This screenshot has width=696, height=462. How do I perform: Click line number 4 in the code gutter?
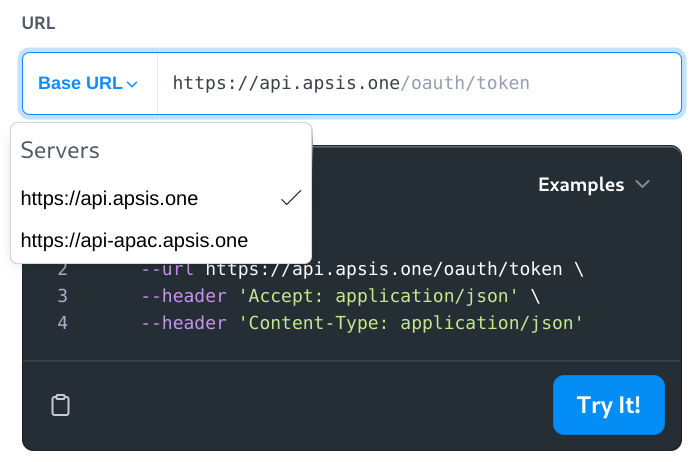pos(63,323)
